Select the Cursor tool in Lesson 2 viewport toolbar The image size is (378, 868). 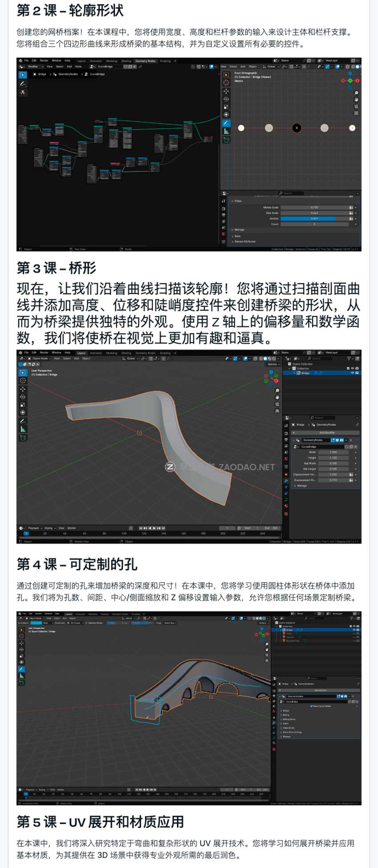point(226,83)
